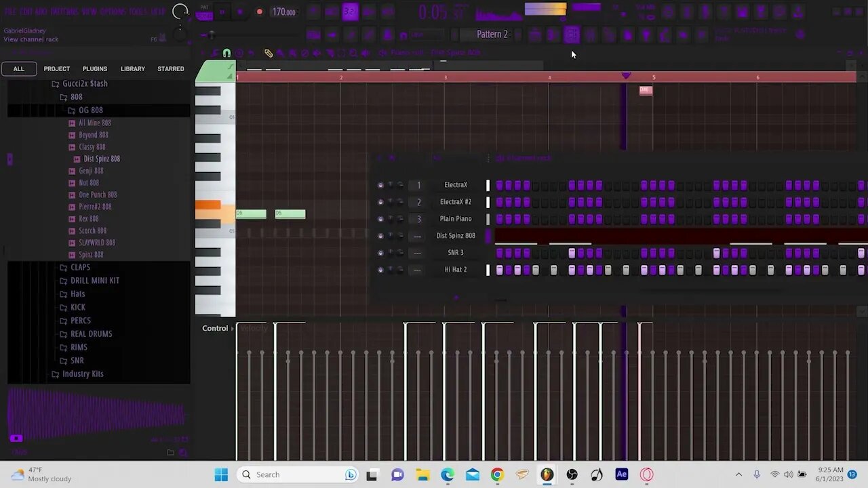
Task: Open Windows Start menu
Action: 221,474
